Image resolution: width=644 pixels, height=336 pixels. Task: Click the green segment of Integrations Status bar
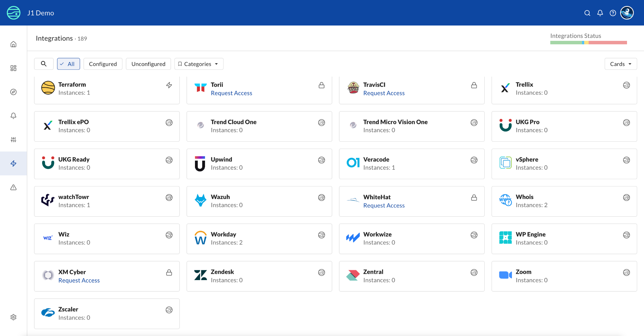coord(566,42)
